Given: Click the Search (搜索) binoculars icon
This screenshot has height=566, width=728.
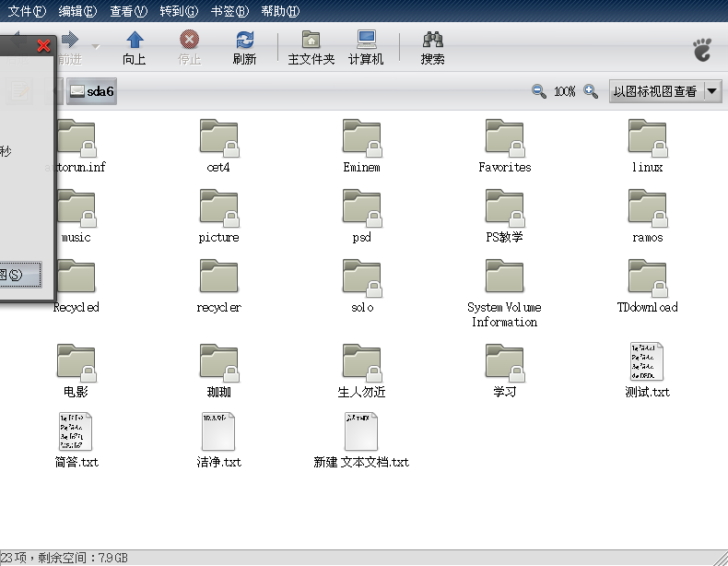Looking at the screenshot, I should click(433, 40).
